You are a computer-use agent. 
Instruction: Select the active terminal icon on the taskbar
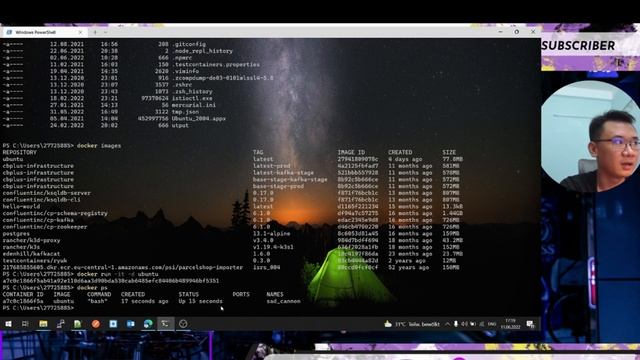[165, 324]
